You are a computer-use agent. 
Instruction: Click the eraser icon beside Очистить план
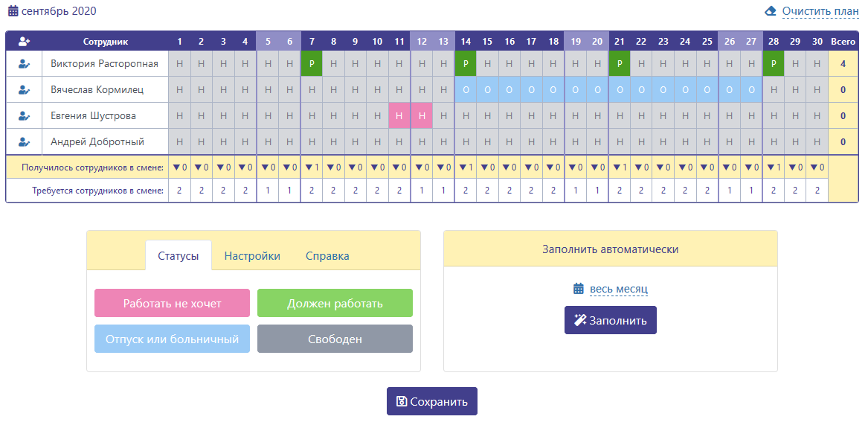tap(770, 11)
